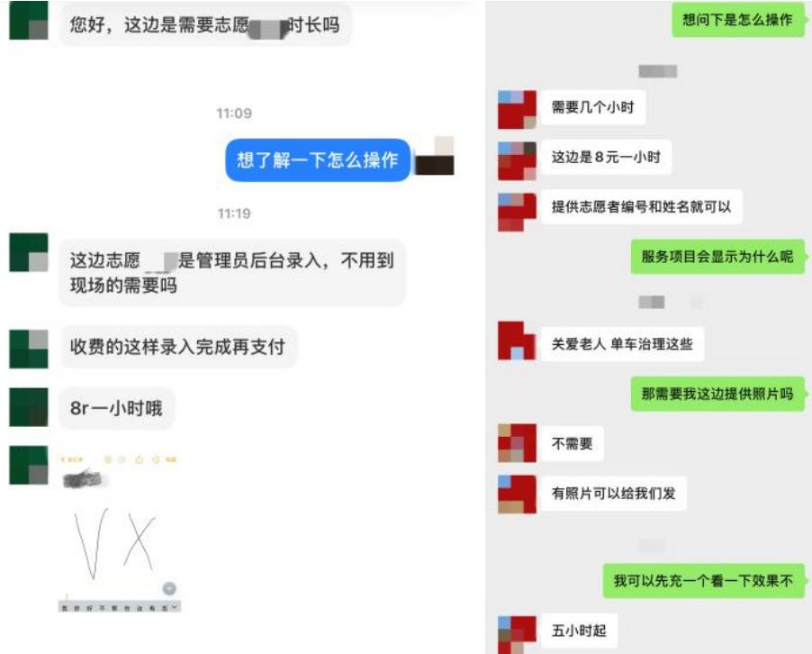Image resolution: width=812 pixels, height=654 pixels.
Task: Open the red avatar beside '需要几个小时'
Action: click(517, 109)
